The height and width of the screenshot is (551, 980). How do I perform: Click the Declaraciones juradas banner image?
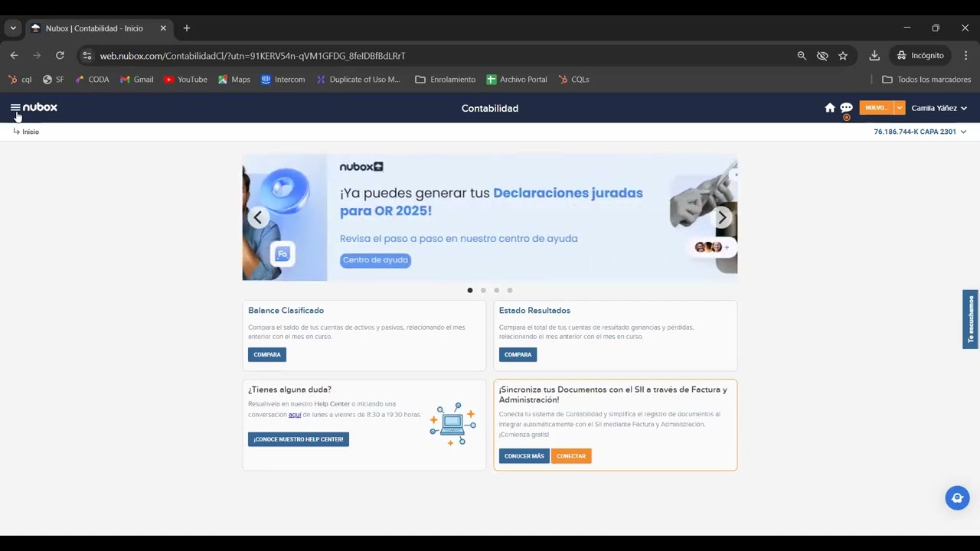coord(490,217)
